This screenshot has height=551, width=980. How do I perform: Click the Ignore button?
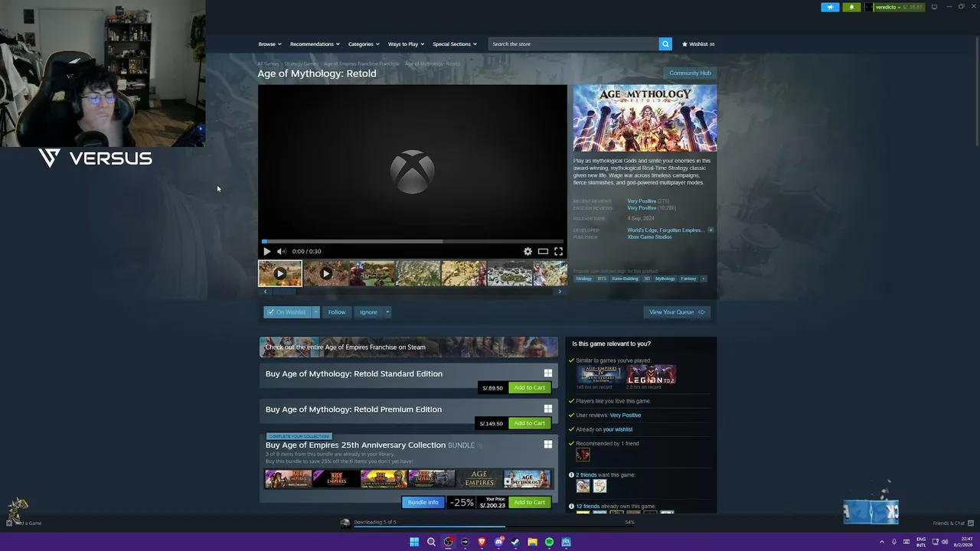pos(368,312)
